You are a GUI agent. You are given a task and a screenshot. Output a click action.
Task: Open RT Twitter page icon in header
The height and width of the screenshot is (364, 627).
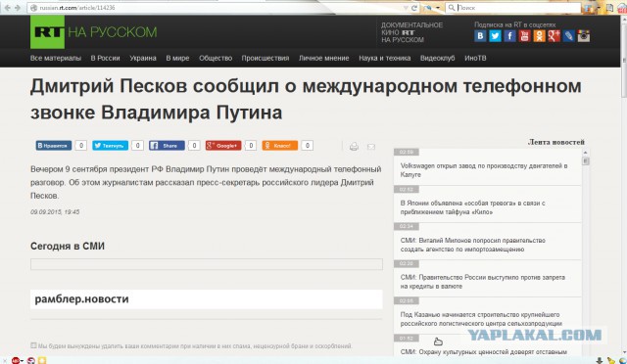(x=495, y=36)
